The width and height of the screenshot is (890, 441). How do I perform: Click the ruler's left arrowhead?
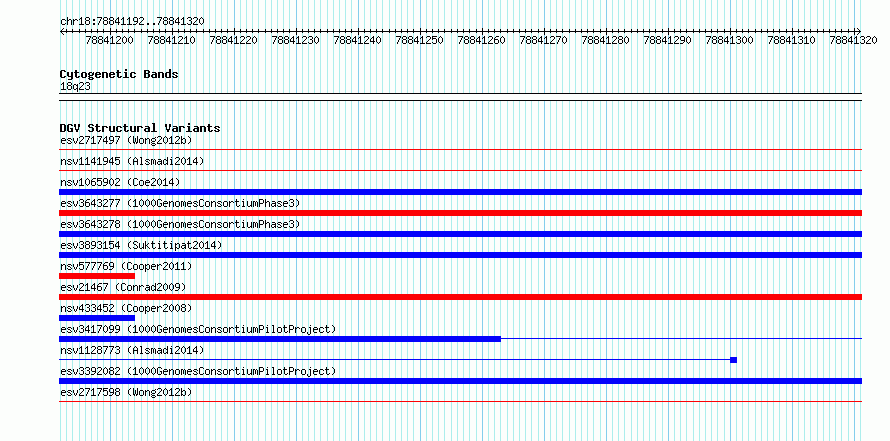[62, 31]
